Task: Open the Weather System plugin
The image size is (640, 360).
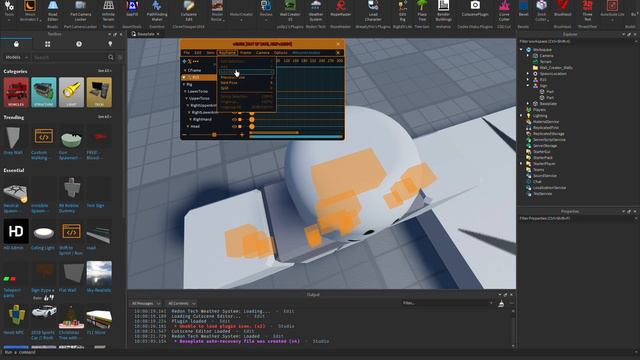Action: pos(316,10)
